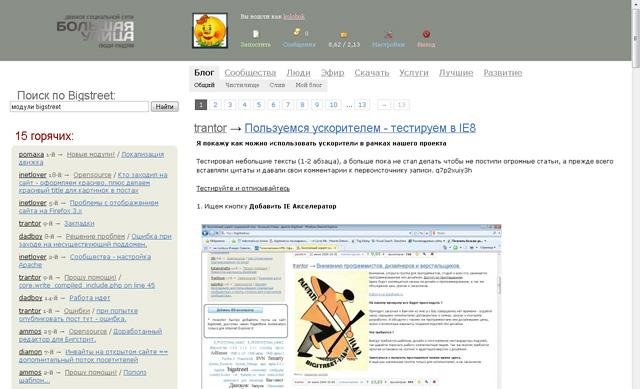Click the page vertical scrollbar
The height and width of the screenshot is (389, 640).
(x=635, y=194)
